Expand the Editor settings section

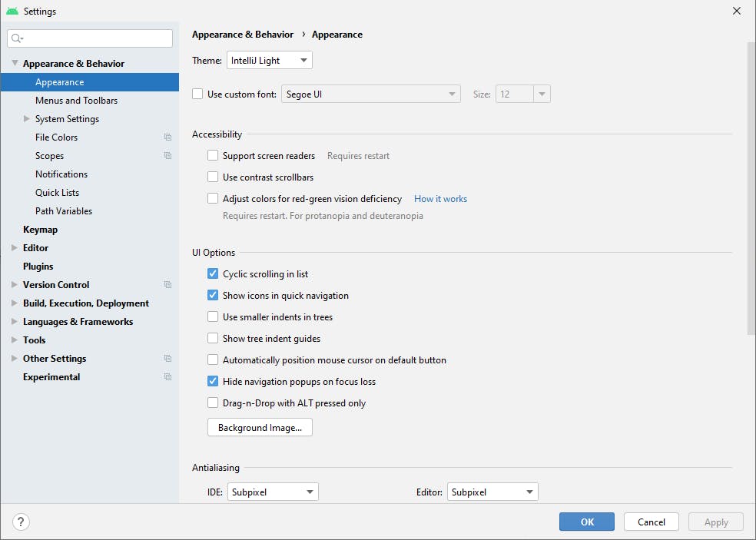click(x=15, y=248)
